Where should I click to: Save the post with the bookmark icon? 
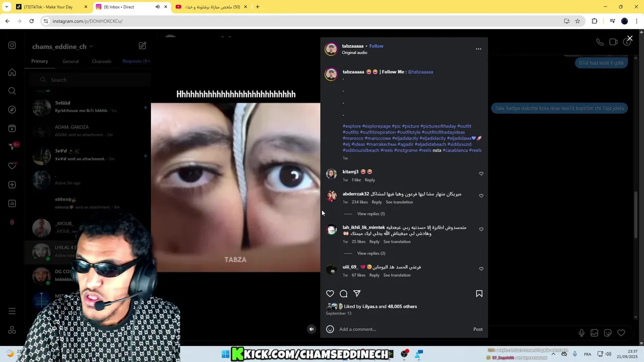(x=479, y=294)
